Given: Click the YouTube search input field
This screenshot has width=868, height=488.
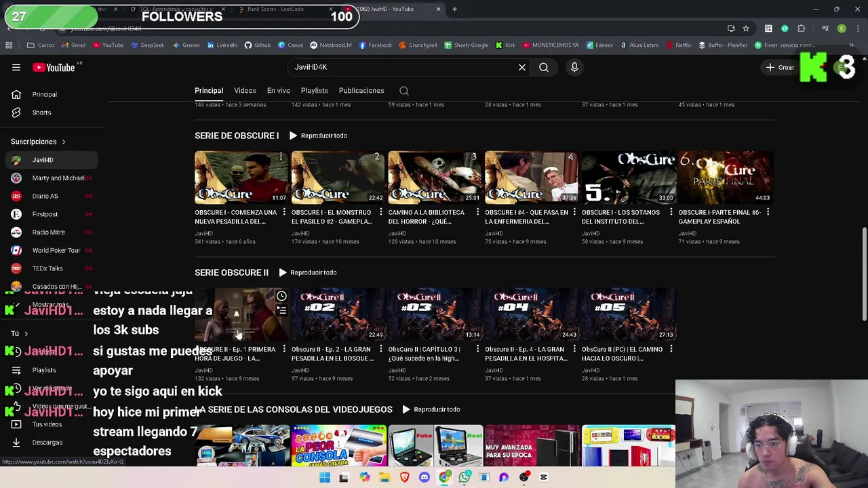Looking at the screenshot, I should pyautogui.click(x=403, y=67).
